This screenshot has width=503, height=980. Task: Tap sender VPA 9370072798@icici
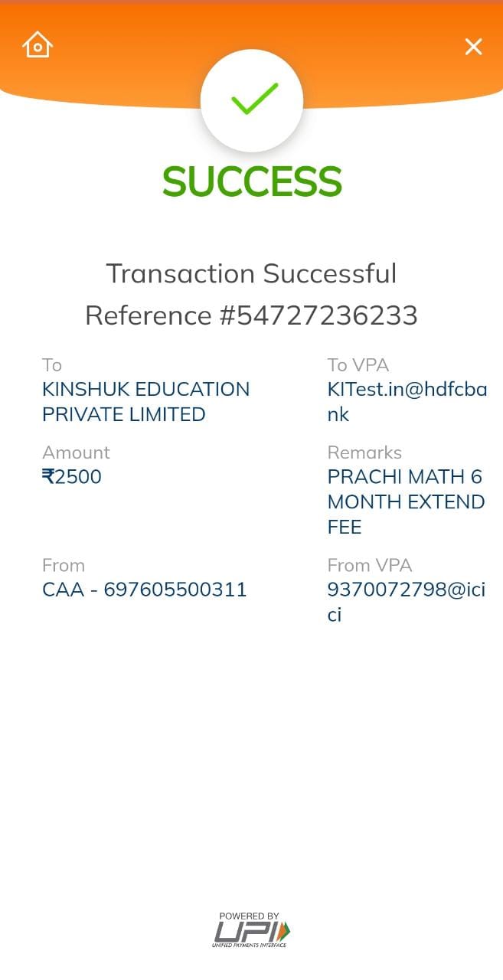pos(406,602)
